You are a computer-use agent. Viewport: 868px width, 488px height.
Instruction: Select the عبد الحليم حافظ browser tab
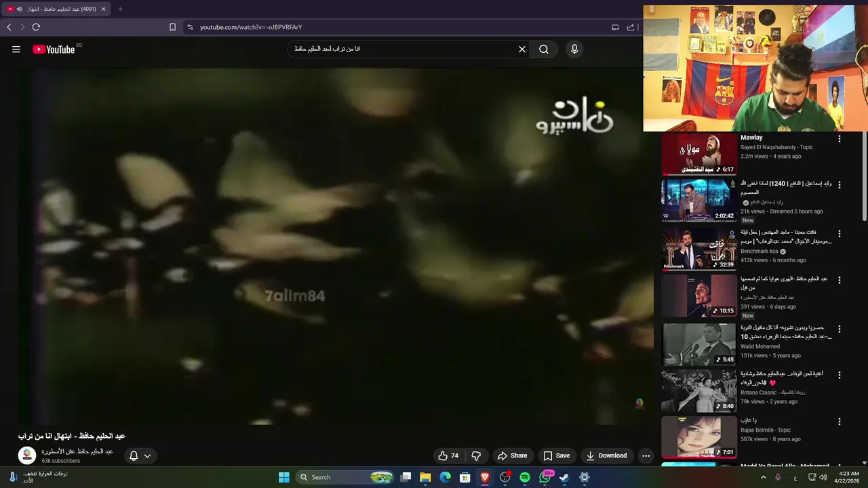point(56,9)
